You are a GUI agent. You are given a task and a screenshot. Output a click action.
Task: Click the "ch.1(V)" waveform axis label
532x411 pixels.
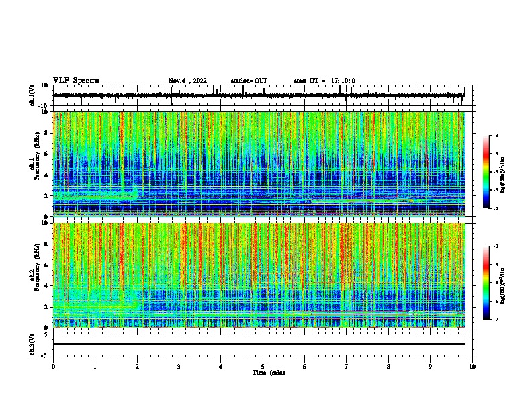32,95
